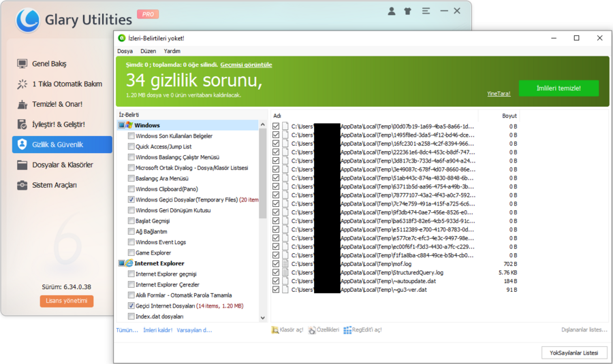Click the 702 B size cell

pyautogui.click(x=510, y=264)
